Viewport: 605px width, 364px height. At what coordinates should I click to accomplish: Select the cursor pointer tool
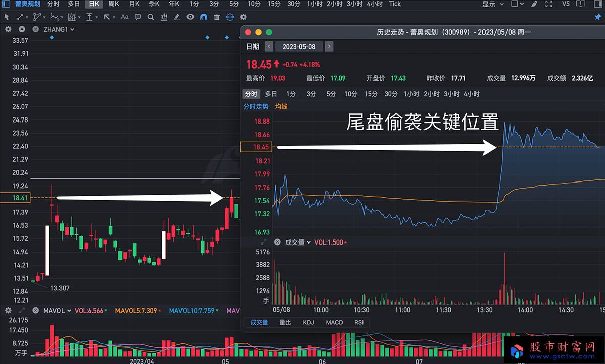pos(7,17)
